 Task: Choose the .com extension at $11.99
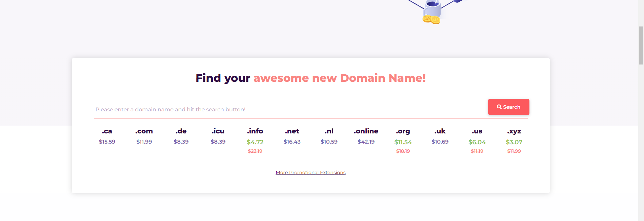click(x=144, y=131)
